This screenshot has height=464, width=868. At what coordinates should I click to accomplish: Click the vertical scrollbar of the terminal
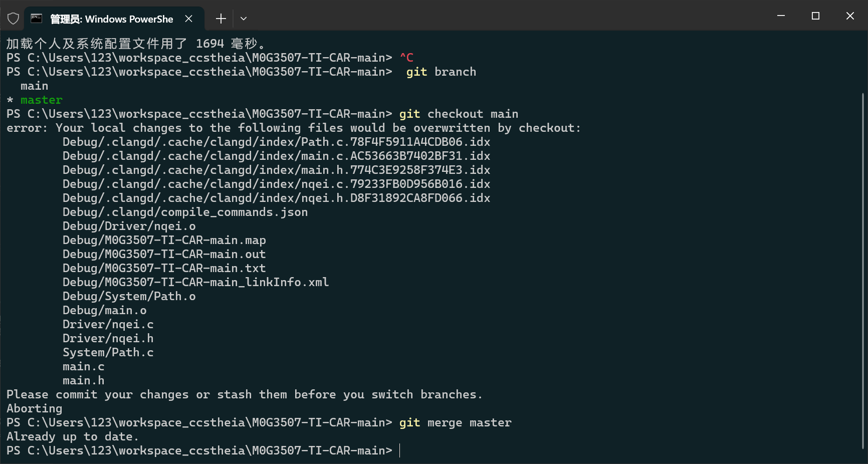(x=863, y=271)
